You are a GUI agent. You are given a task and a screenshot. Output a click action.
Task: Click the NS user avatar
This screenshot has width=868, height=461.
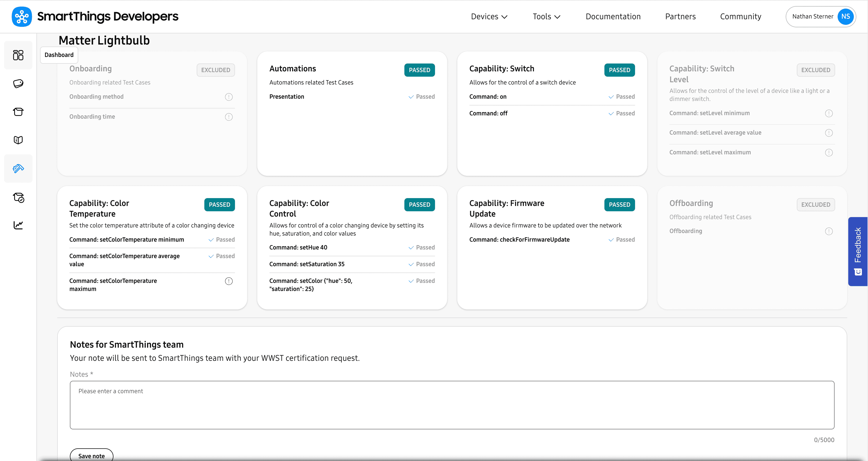pyautogui.click(x=845, y=16)
